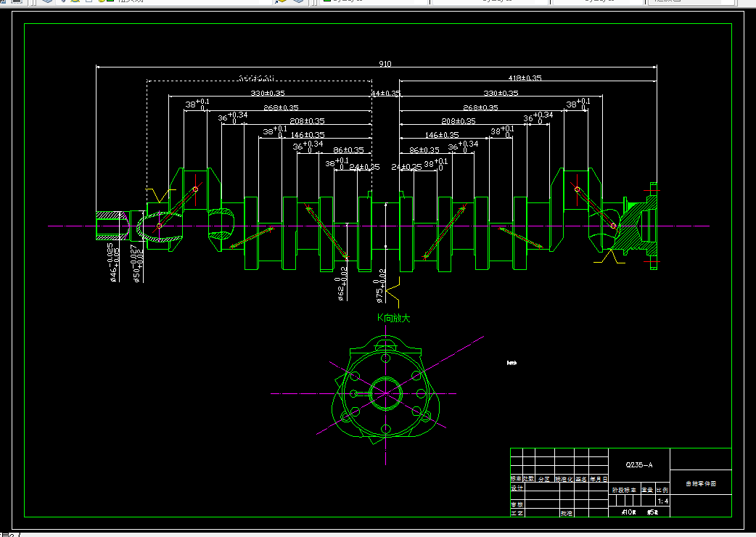Select the 146±0.35 dimension on the right half
756x537 pixels.
click(442, 135)
